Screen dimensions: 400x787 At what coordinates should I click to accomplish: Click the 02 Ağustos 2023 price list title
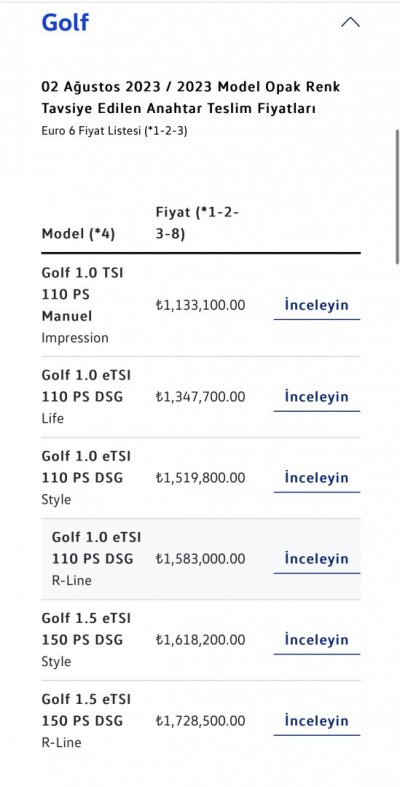point(191,97)
